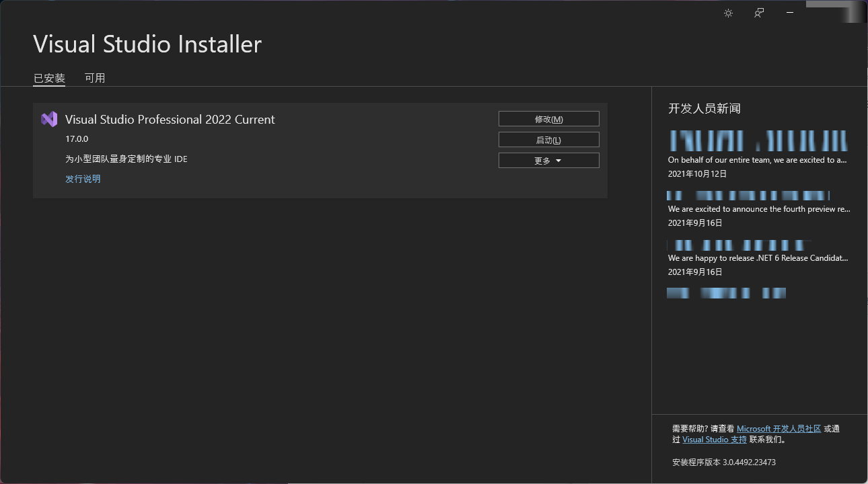Click the news date 2021年10月12日
Viewport: 868px width, 484px height.
(x=697, y=174)
